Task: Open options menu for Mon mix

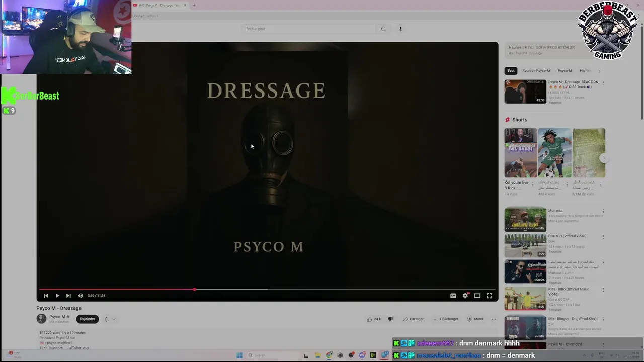Action: (603, 211)
